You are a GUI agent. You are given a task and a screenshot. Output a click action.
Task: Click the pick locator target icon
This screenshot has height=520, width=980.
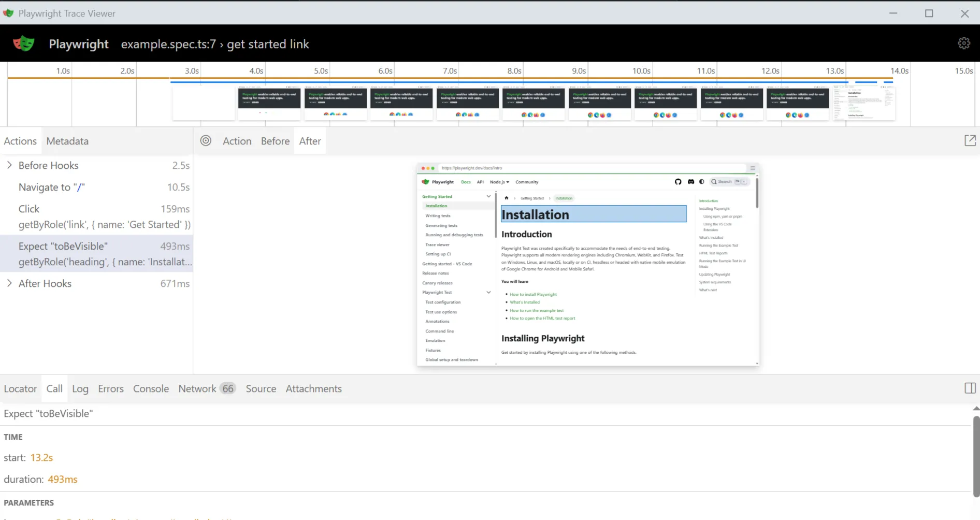206,141
